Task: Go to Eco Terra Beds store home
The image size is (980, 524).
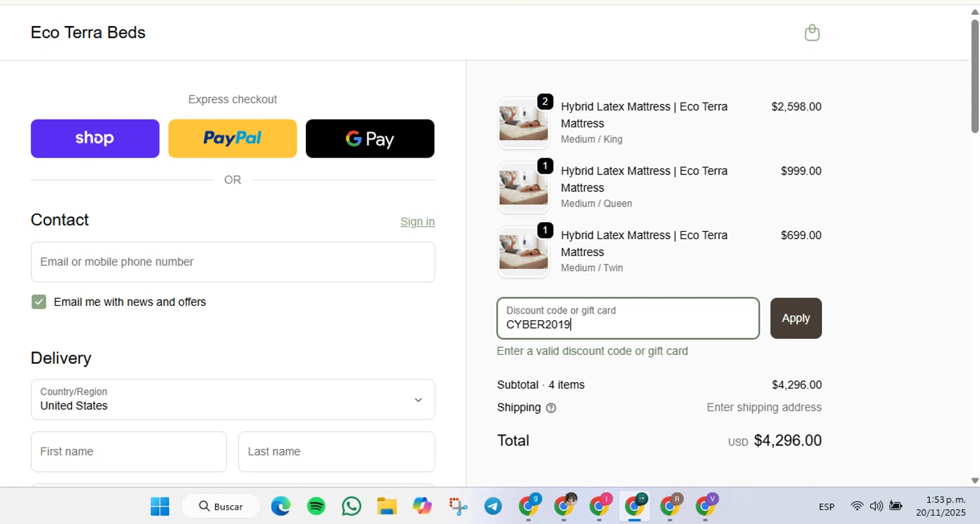Action: click(88, 33)
